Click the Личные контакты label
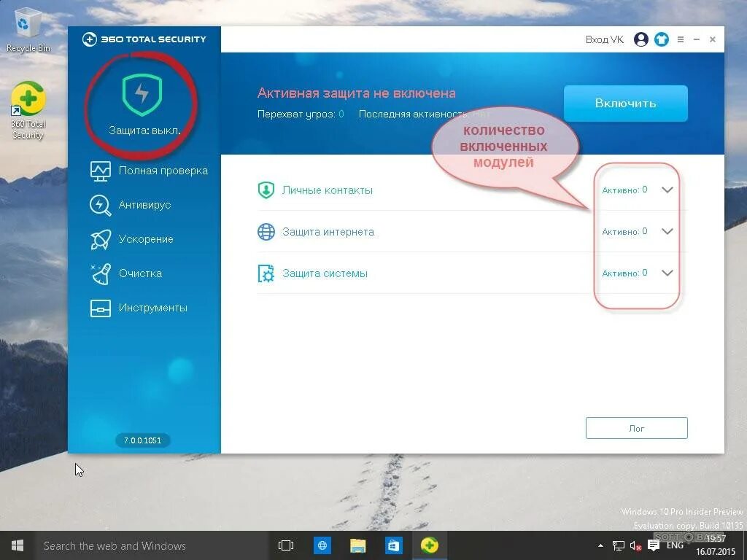The image size is (747, 560). (328, 190)
